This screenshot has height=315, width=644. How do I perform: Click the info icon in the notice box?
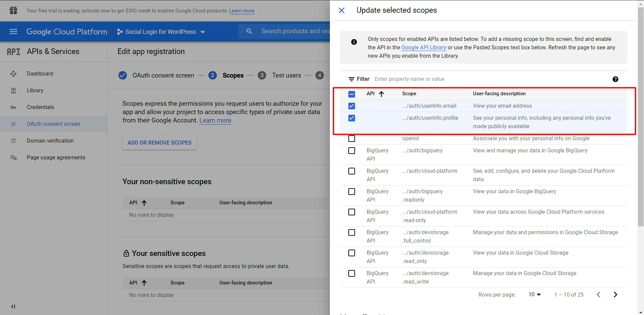point(354,42)
